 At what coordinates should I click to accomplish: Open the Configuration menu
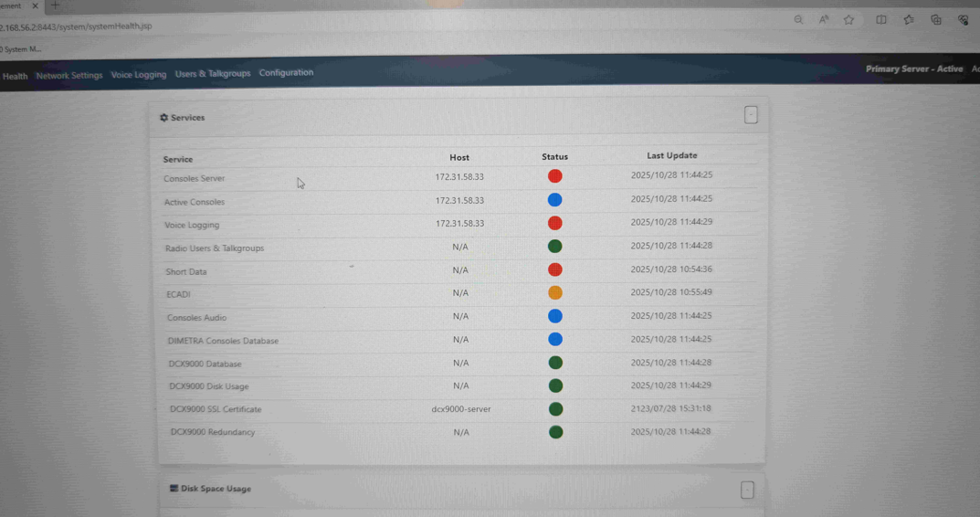286,72
